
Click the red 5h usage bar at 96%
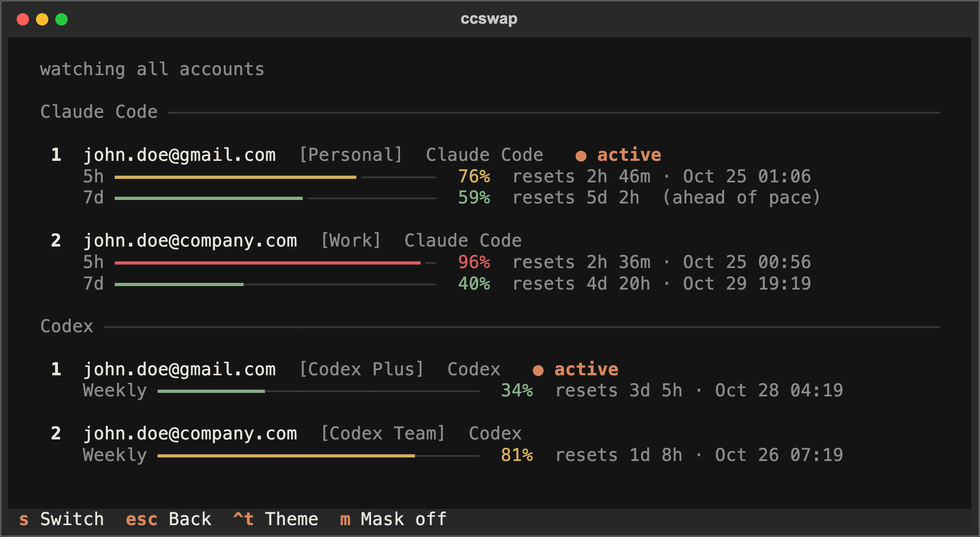pos(275,263)
